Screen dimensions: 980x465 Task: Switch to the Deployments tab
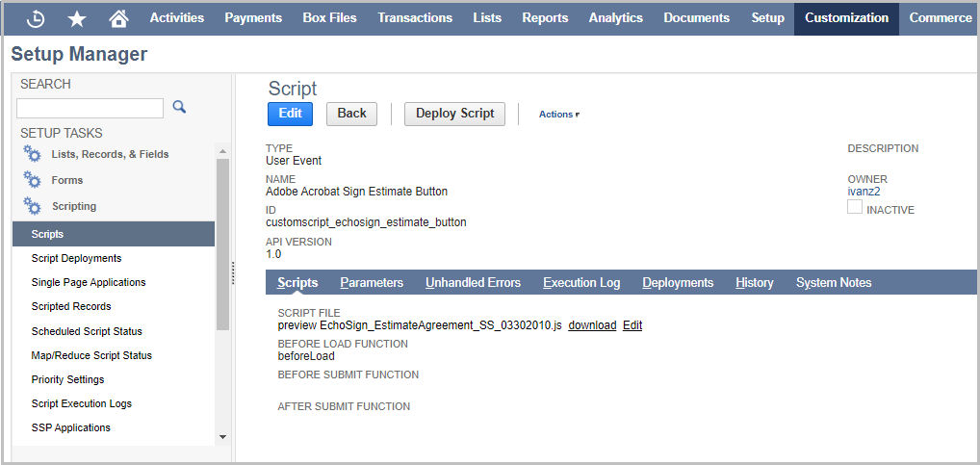click(x=678, y=282)
